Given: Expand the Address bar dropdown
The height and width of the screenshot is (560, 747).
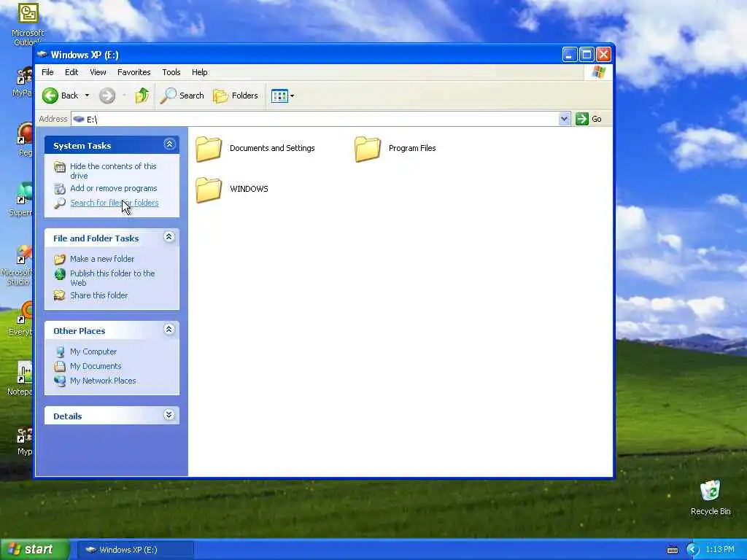Looking at the screenshot, I should (x=564, y=119).
